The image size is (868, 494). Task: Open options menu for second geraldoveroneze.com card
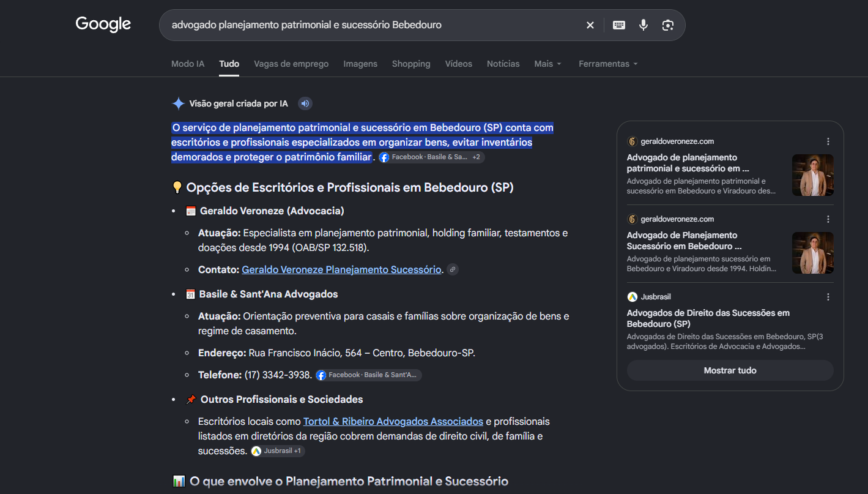(x=828, y=219)
